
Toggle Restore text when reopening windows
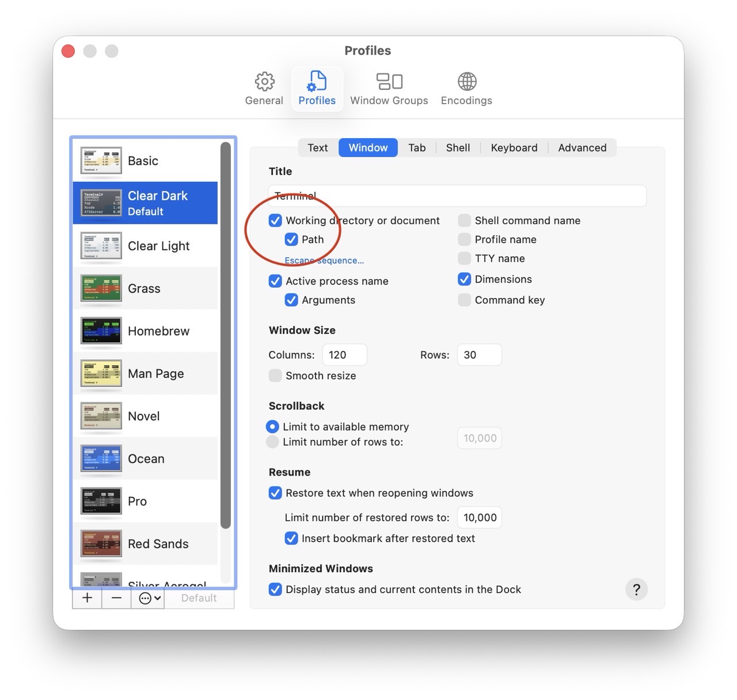275,493
